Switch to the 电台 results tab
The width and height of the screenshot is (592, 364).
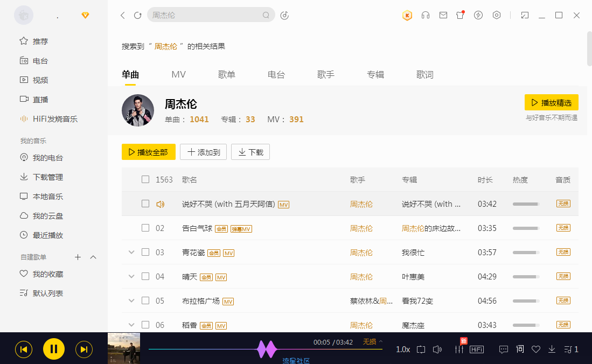[x=276, y=74]
